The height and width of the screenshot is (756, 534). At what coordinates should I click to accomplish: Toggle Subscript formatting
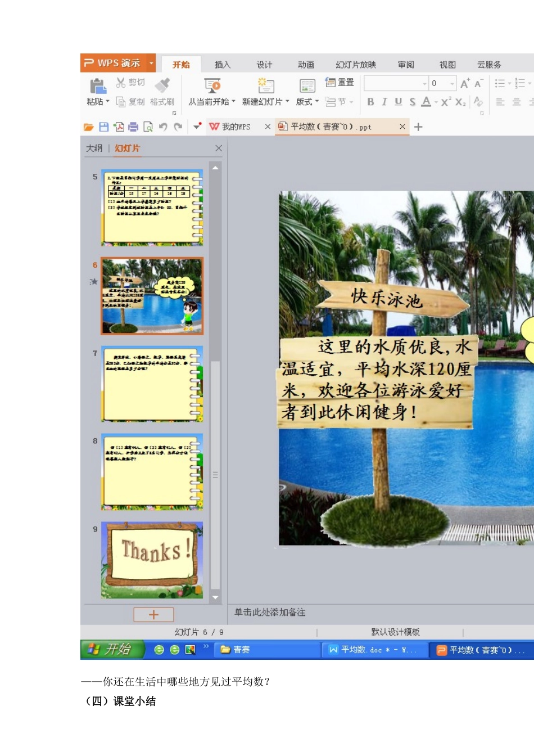tap(460, 102)
